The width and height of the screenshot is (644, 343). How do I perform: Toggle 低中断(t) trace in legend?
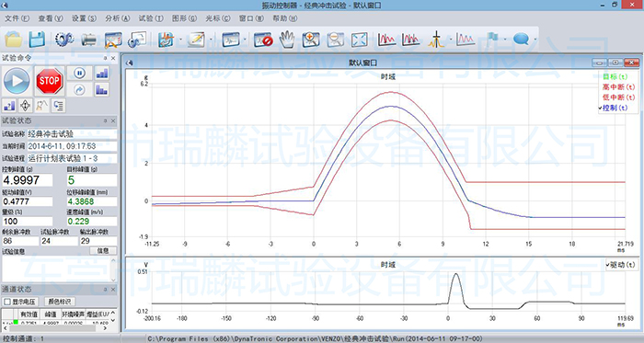(618, 97)
